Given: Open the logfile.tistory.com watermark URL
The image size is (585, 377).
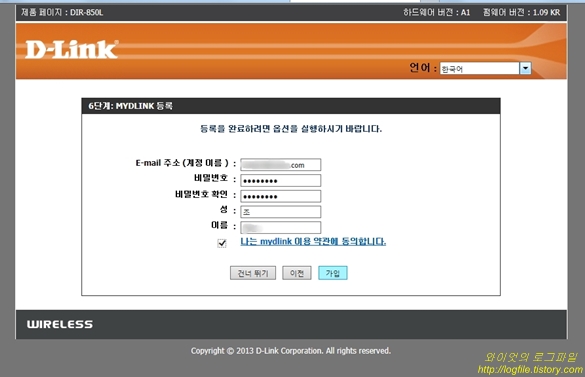Looking at the screenshot, I should [530, 370].
